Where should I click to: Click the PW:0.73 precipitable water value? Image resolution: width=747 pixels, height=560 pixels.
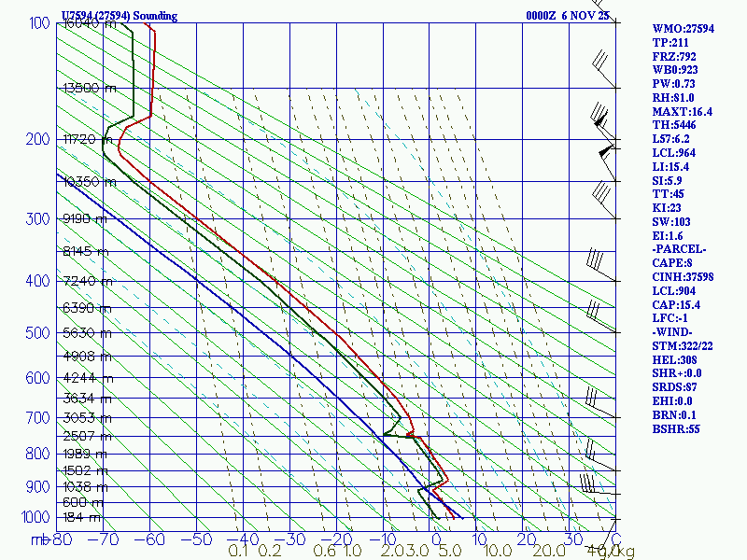[x=673, y=84]
